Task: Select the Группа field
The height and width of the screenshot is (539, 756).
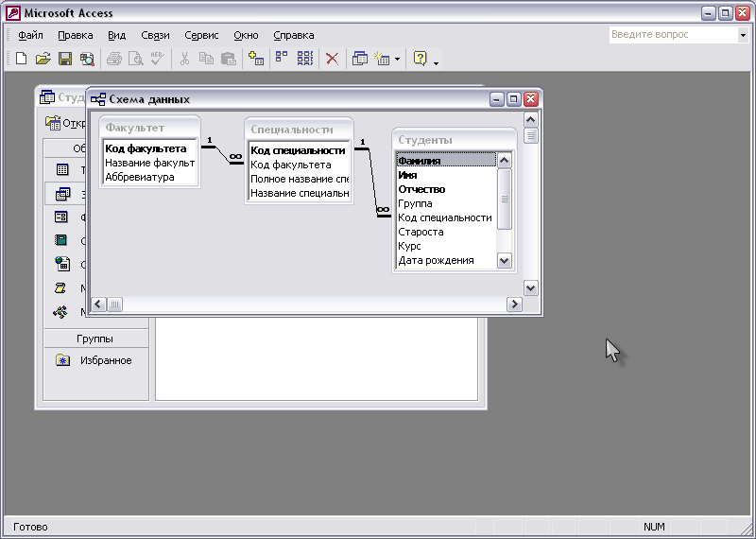Action: tap(446, 203)
